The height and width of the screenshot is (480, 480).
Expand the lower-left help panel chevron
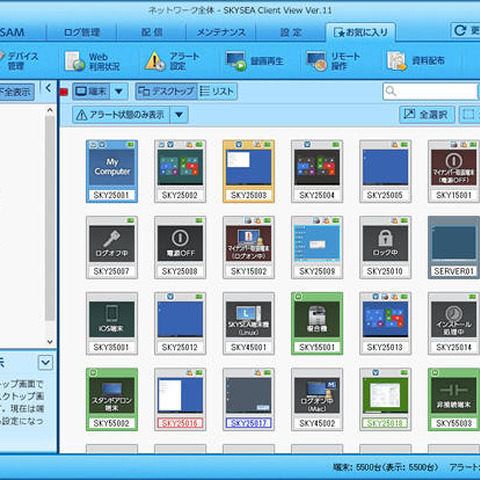click(x=45, y=363)
